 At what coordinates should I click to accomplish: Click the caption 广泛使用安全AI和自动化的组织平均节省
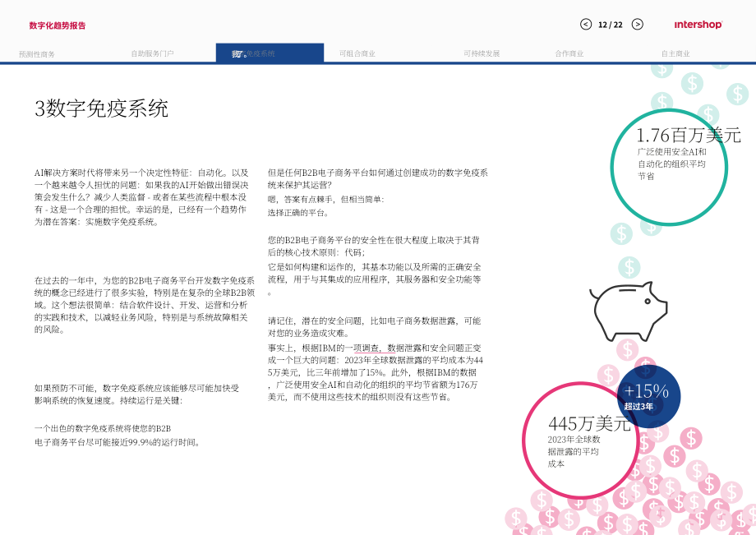click(x=671, y=164)
